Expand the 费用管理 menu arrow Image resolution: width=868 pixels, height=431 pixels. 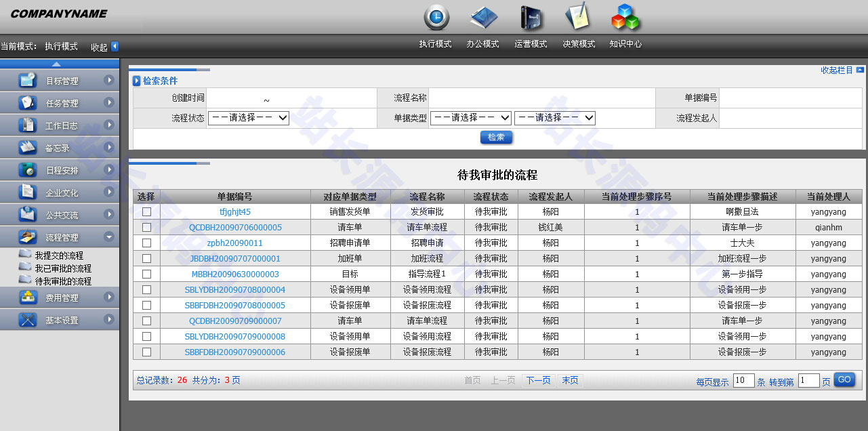(x=108, y=297)
